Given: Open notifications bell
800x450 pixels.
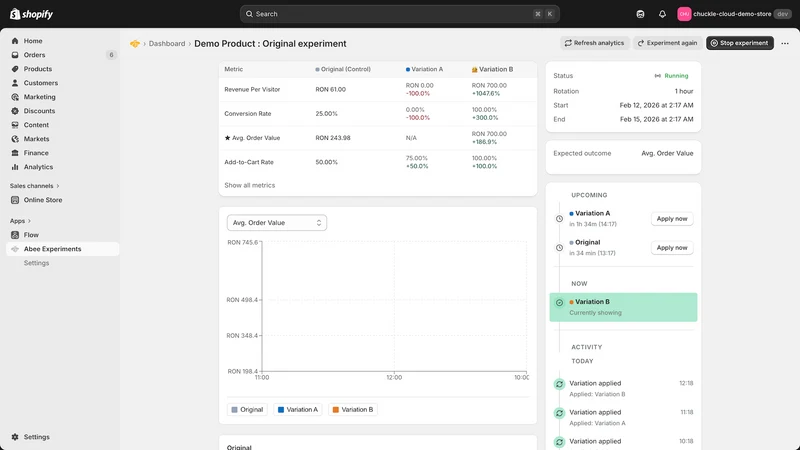Looking at the screenshot, I should [662, 14].
